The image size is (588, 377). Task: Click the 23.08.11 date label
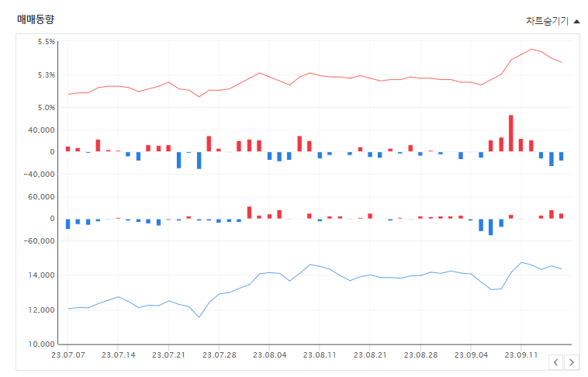pyautogui.click(x=320, y=355)
